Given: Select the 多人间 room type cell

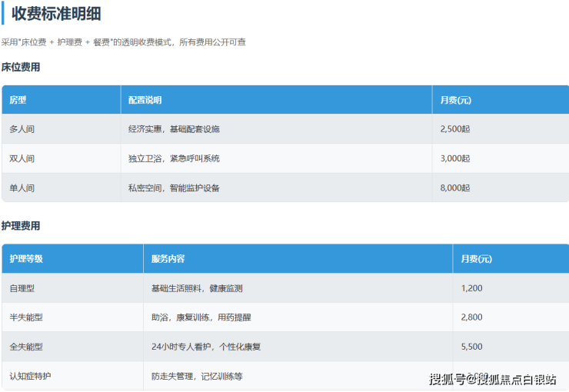Looking at the screenshot, I should click(22, 129).
